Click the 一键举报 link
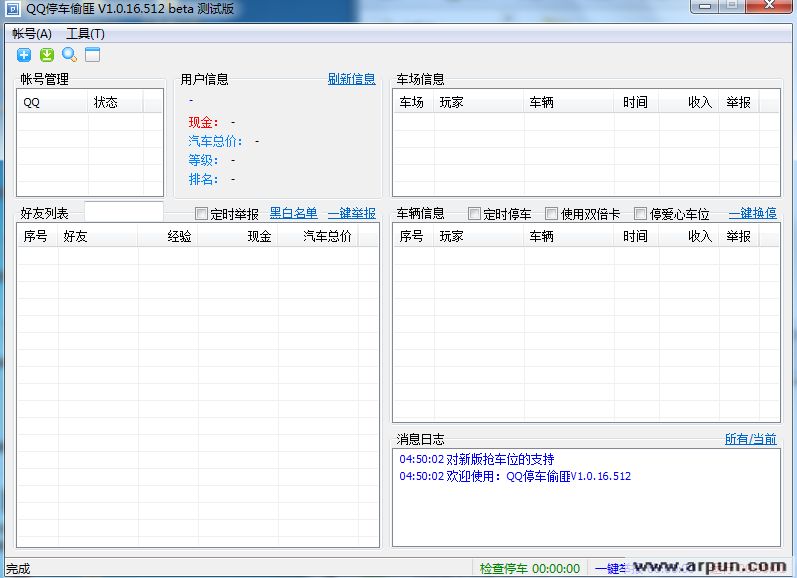Viewport: 797px width, 578px height. (351, 213)
